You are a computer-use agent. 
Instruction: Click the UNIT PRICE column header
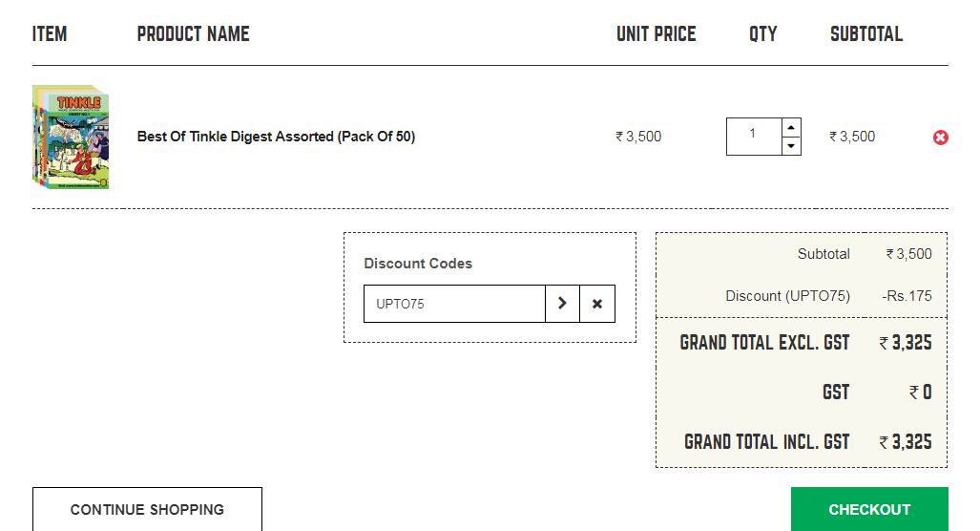(656, 34)
